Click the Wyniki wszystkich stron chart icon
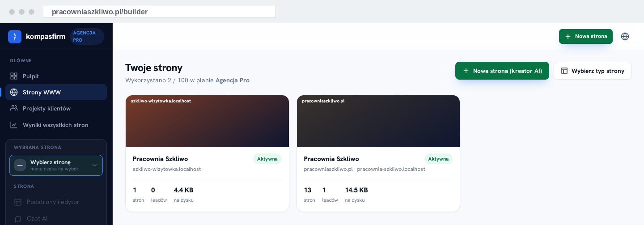 tap(14, 125)
